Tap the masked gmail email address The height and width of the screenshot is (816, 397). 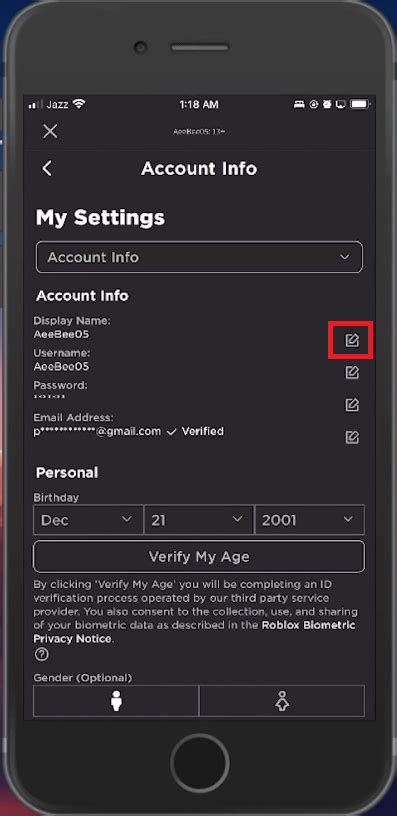pyautogui.click(x=97, y=431)
